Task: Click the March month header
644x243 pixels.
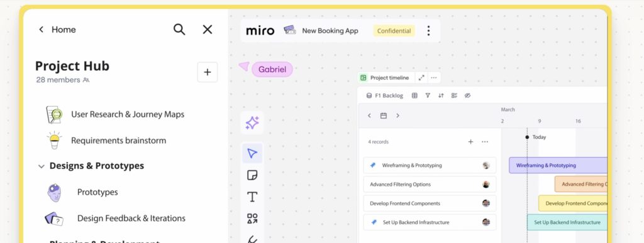Action: click(508, 110)
